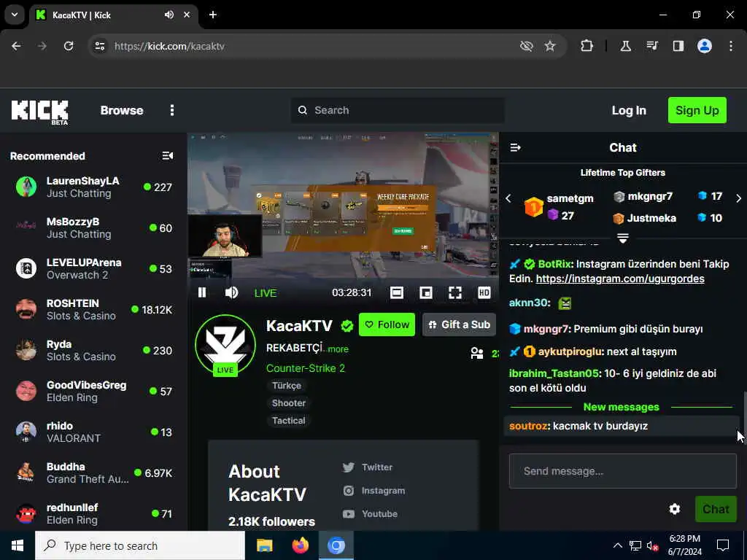Bookmark this page with the star
The width and height of the screenshot is (747, 560).
pyautogui.click(x=550, y=46)
